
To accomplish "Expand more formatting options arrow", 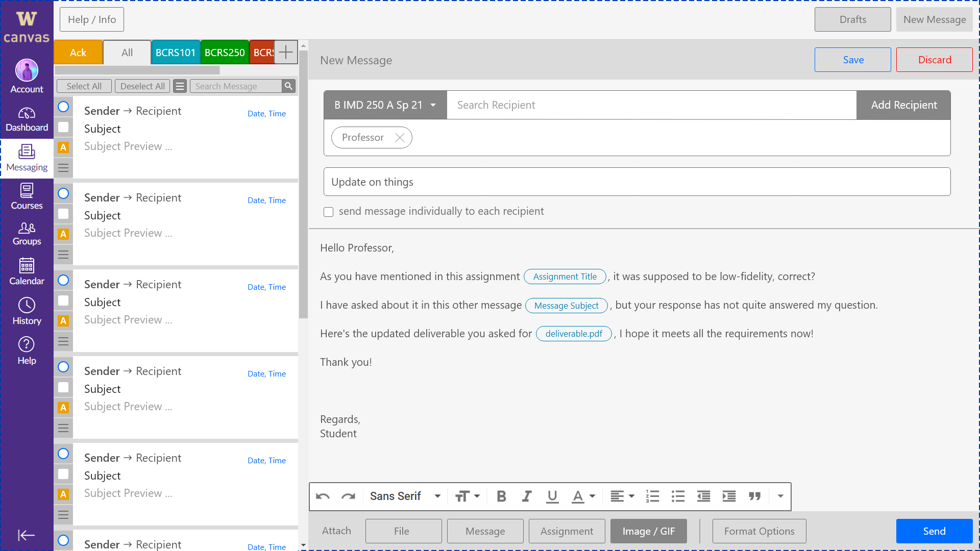I will (x=780, y=496).
